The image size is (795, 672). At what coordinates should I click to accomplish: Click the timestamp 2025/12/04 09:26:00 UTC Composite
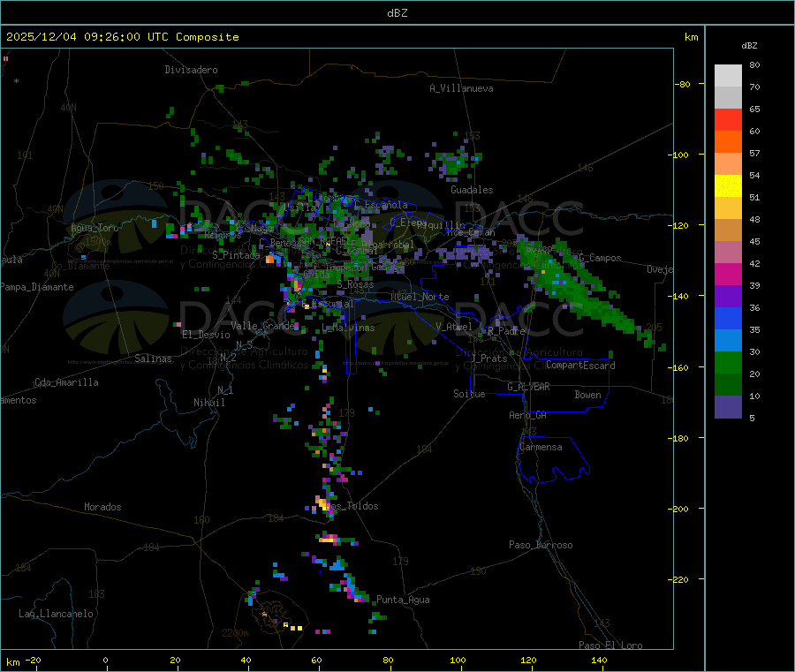[x=122, y=37]
